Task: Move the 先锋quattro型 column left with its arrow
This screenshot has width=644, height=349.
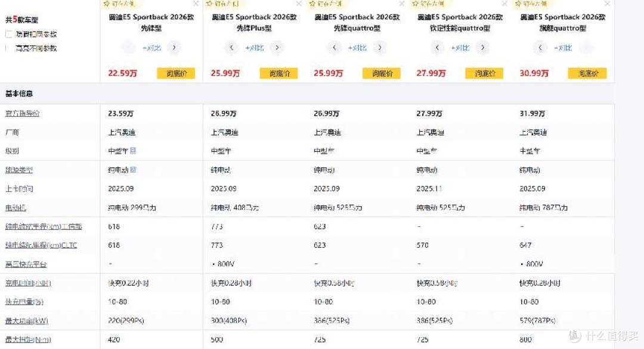Action: pos(335,48)
